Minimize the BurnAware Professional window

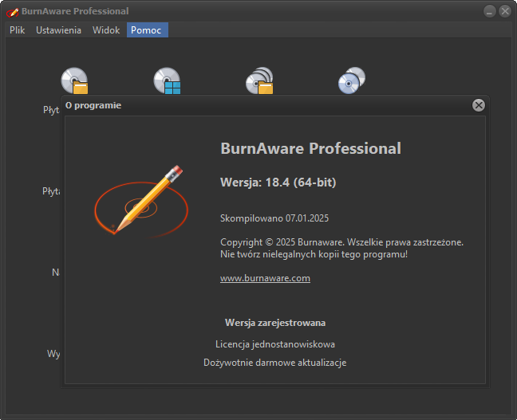coord(490,11)
